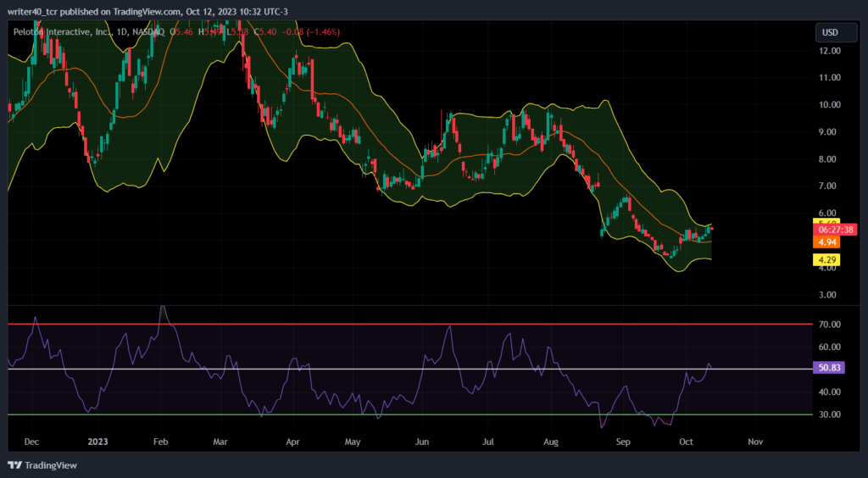
Task: Click the 70.00 RSI axis label
Action: (830, 325)
